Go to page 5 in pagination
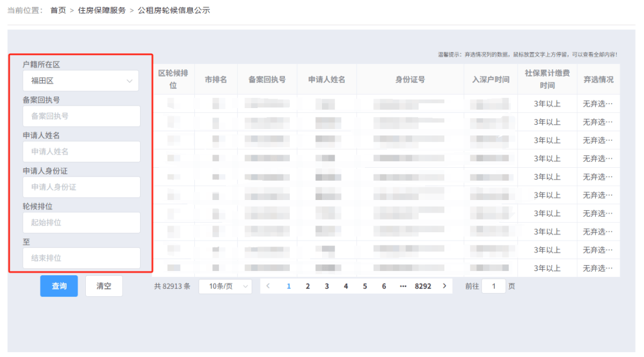The width and height of the screenshot is (644, 357). (x=365, y=286)
